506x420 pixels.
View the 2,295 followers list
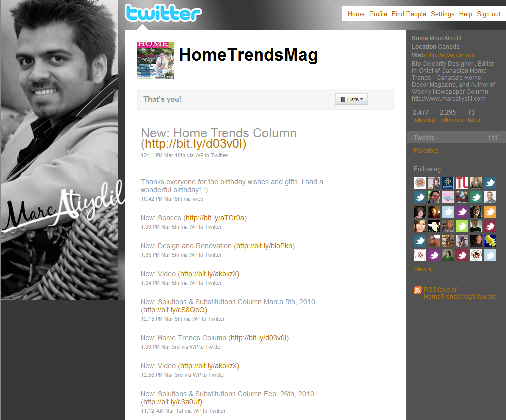(451, 116)
